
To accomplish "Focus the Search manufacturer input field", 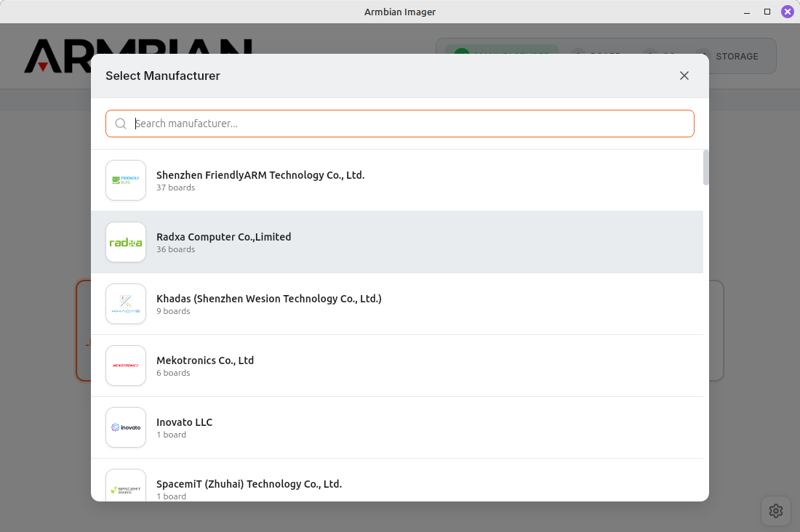I will coord(407,124).
